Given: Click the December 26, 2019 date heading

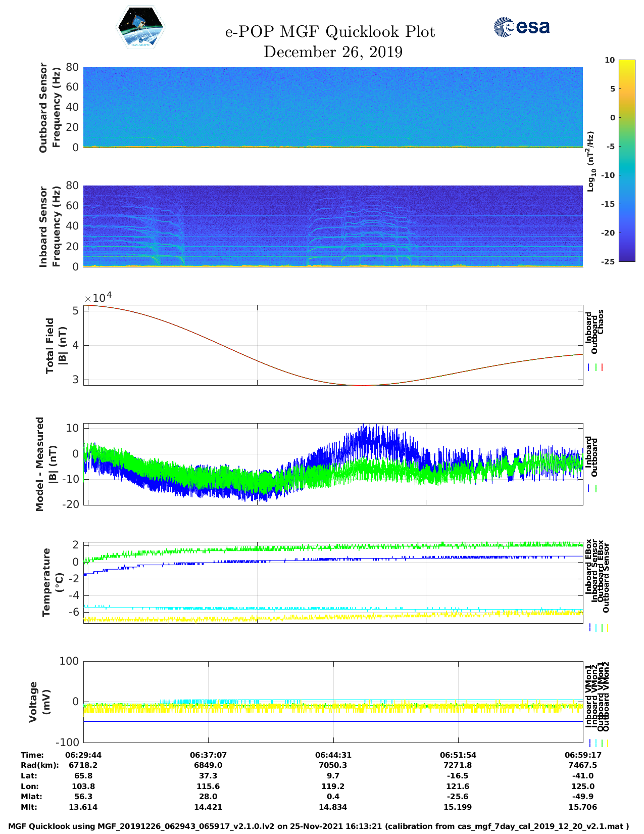Looking at the screenshot, I should (333, 52).
